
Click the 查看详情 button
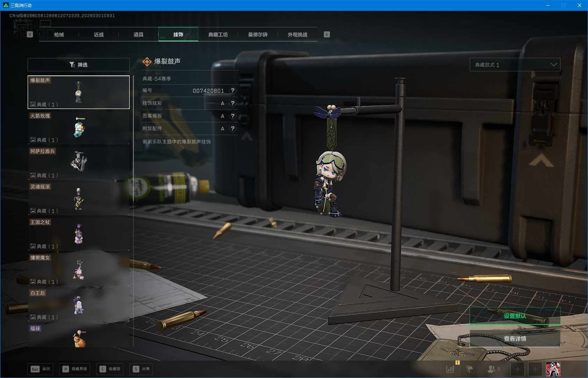coord(515,339)
